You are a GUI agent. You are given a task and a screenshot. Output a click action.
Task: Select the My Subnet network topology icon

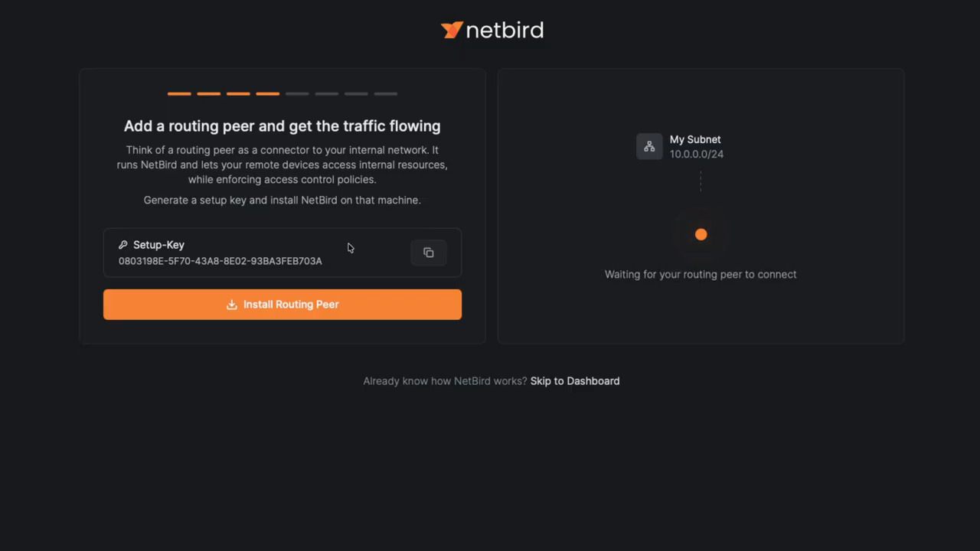(x=649, y=146)
